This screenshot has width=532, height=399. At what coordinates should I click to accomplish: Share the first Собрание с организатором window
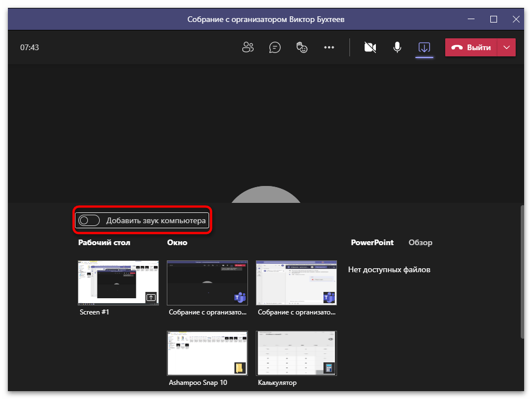(207, 282)
